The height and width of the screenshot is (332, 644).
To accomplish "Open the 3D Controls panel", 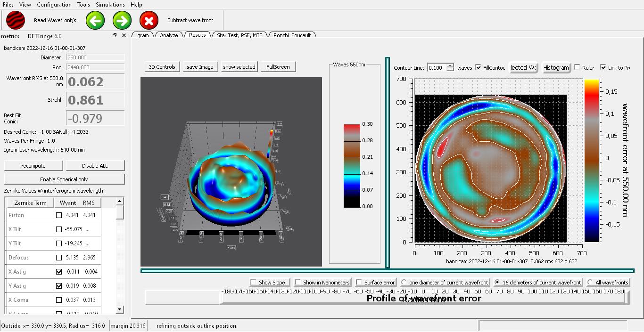I will tap(162, 67).
